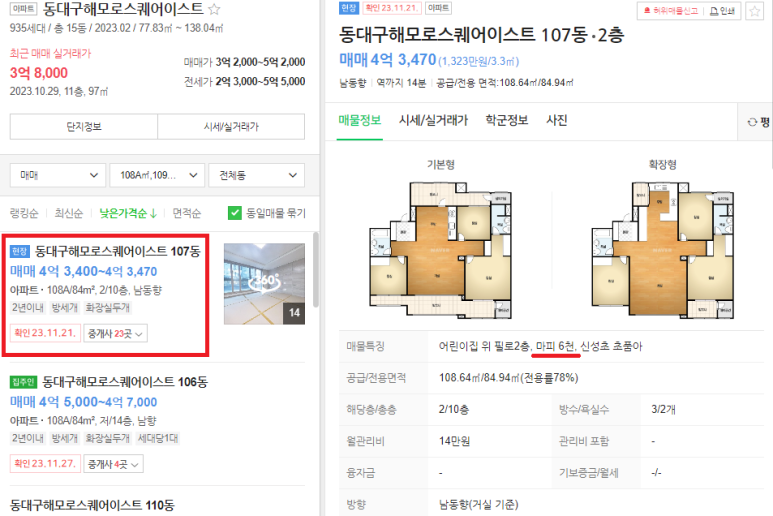Open the 106동 listing title
Screen dimensions: 773x516
click(125, 382)
